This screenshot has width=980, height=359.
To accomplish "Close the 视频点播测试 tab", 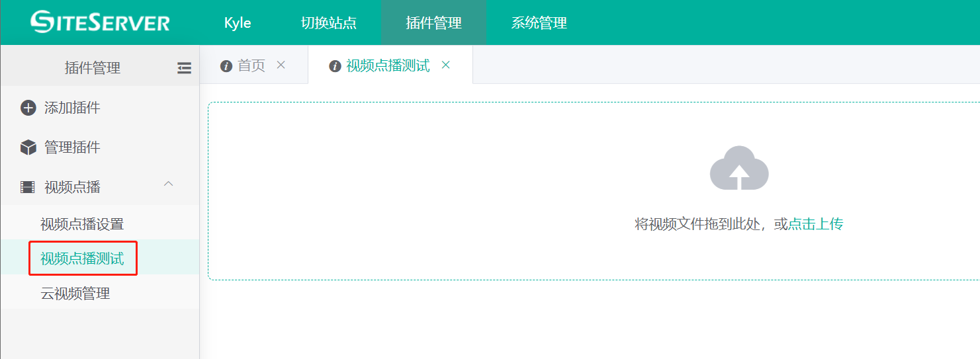I will tap(445, 65).
